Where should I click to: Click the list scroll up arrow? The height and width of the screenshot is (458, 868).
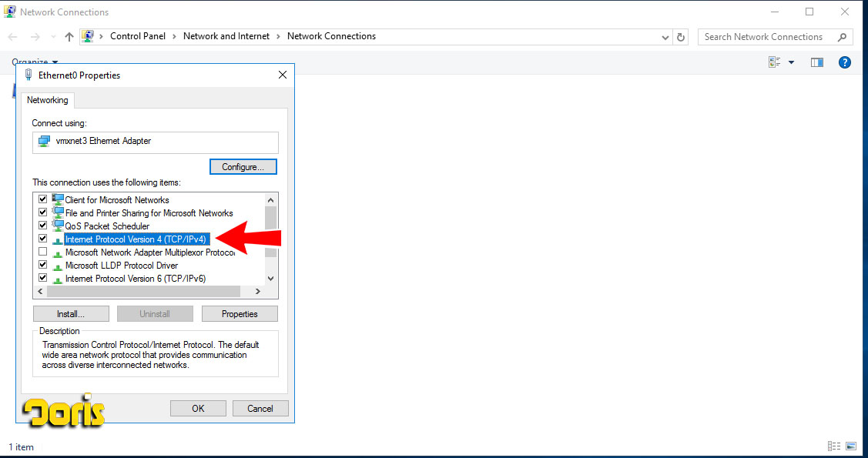(x=270, y=199)
